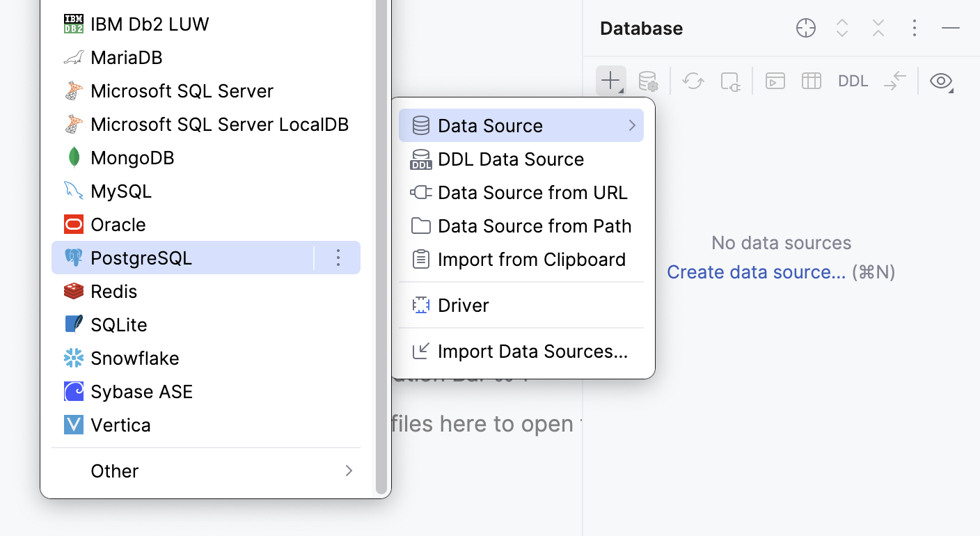Screen dimensions: 980x536
Task: Click the DDL generation icon
Action: coord(853,81)
